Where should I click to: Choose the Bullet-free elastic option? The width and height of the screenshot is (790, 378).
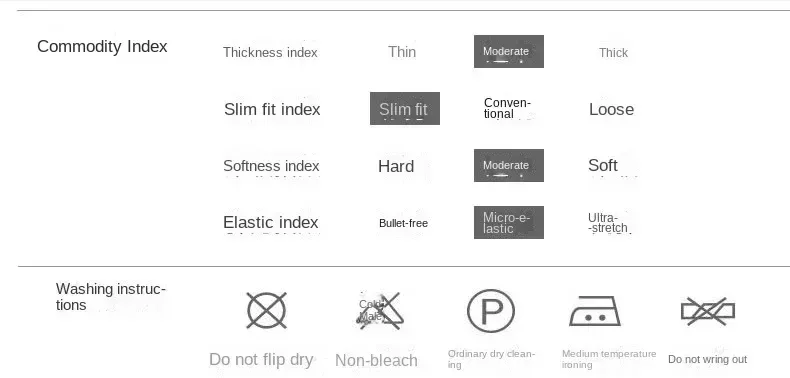(403, 223)
